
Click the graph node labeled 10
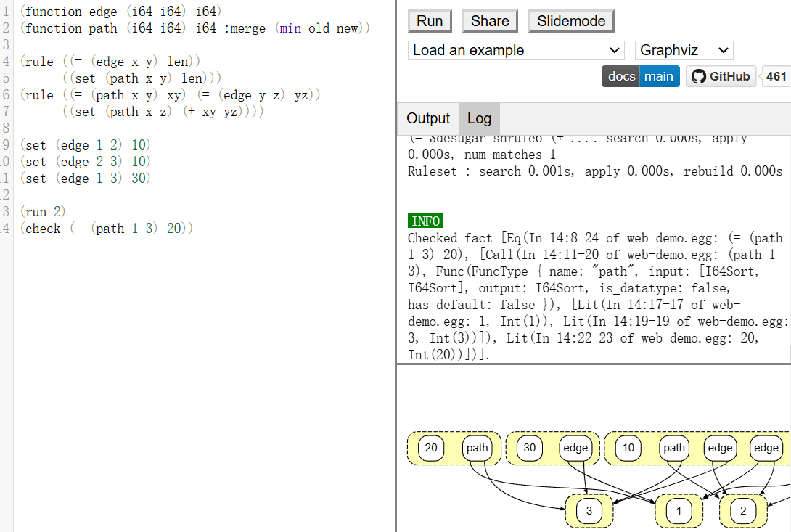coord(628,448)
